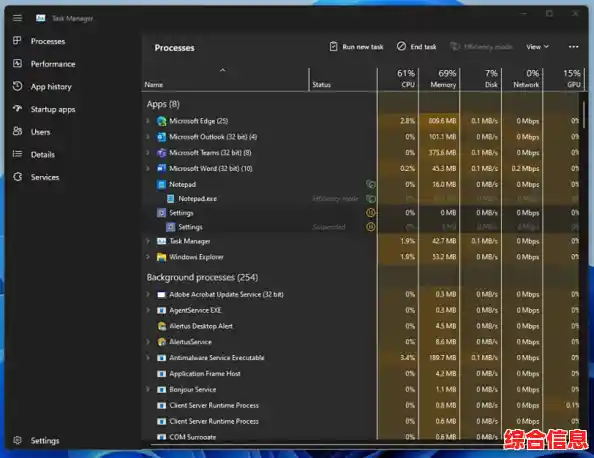Screen dimensions: 594x458
Task: Click the Microsoft Edge app icon
Action: coord(162,121)
